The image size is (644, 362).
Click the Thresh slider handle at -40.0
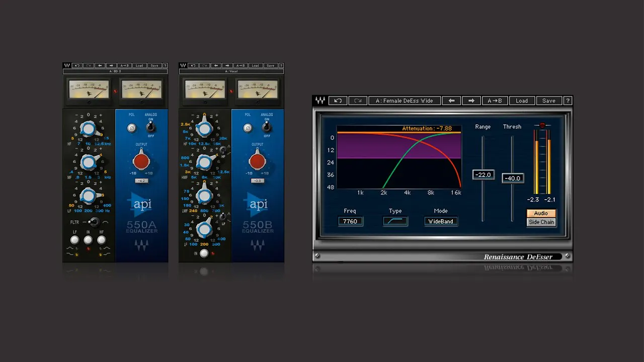pos(513,178)
